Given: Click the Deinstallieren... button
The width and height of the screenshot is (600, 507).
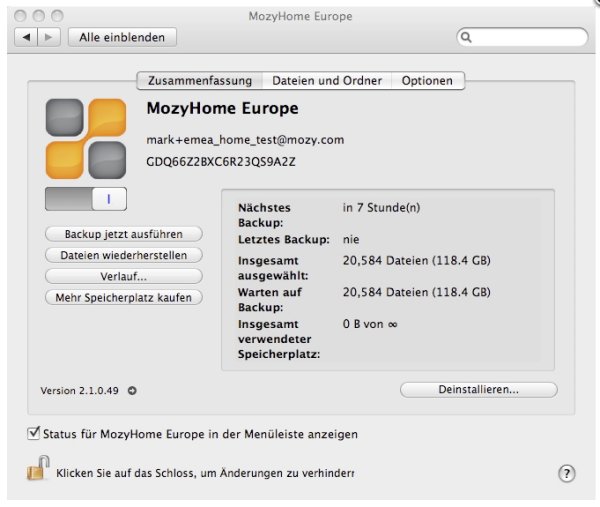Looking at the screenshot, I should tap(478, 390).
